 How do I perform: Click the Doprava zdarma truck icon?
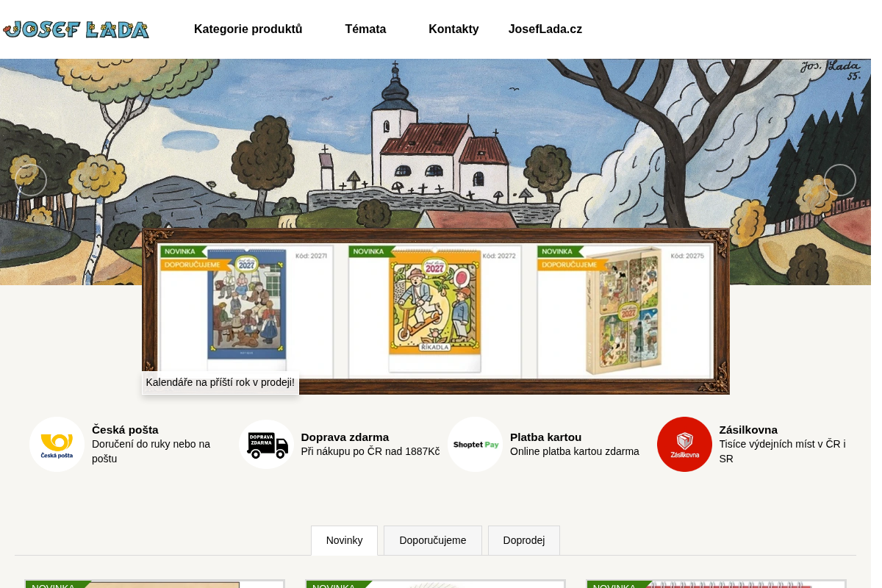[x=266, y=444]
